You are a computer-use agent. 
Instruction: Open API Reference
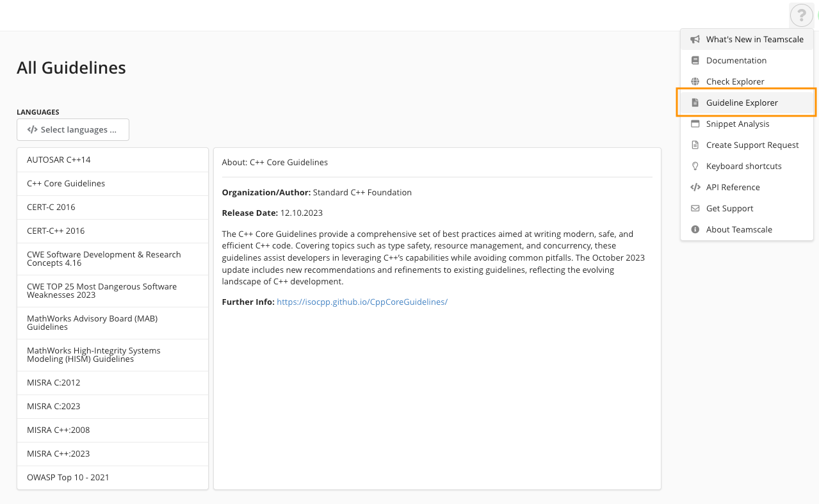tap(747, 187)
